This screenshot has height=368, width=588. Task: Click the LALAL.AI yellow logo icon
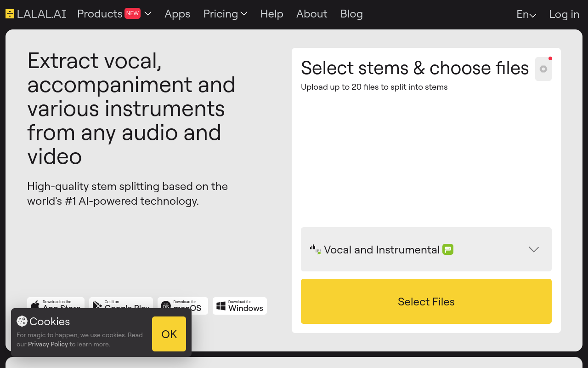click(10, 14)
